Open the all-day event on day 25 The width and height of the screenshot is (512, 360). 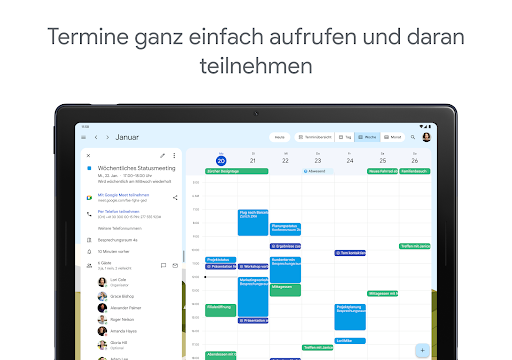point(383,171)
